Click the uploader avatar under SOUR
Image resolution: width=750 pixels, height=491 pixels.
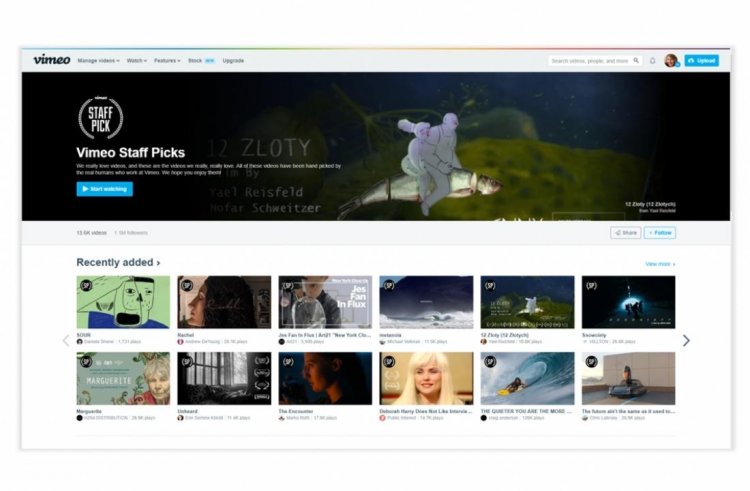tap(79, 342)
